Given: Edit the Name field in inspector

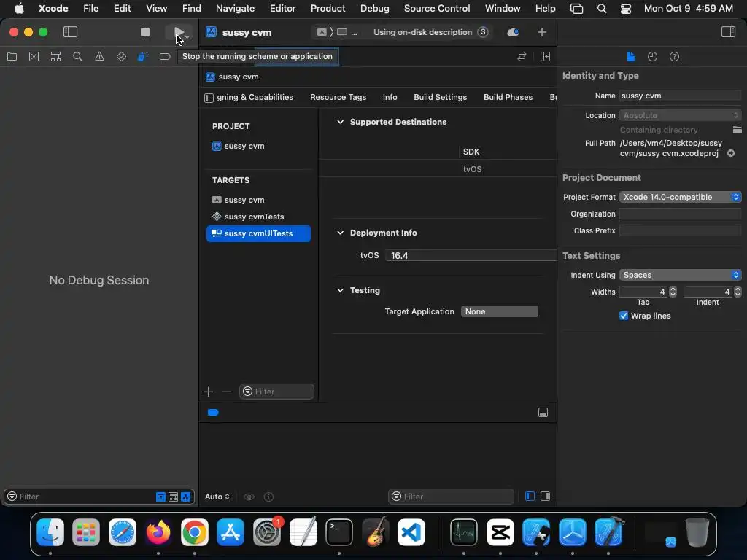Looking at the screenshot, I should pos(680,96).
